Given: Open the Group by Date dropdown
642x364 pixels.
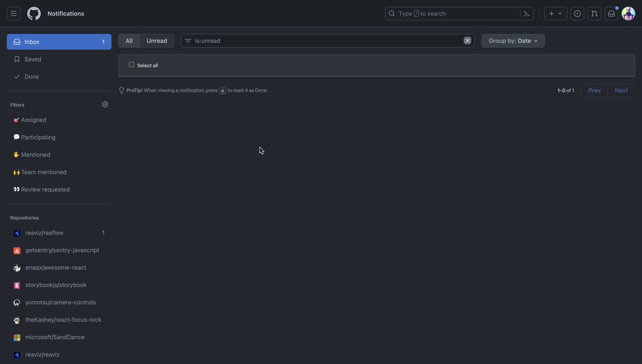Looking at the screenshot, I should pos(513,40).
